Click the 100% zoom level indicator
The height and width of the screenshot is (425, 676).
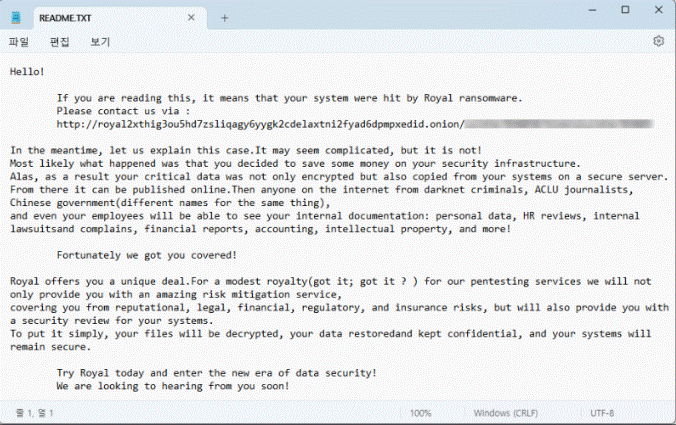pyautogui.click(x=420, y=413)
